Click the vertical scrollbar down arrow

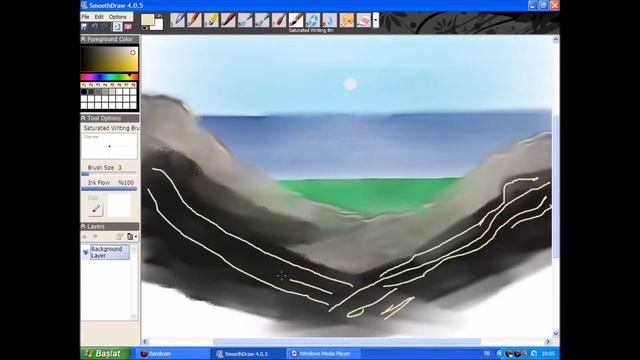click(x=556, y=333)
